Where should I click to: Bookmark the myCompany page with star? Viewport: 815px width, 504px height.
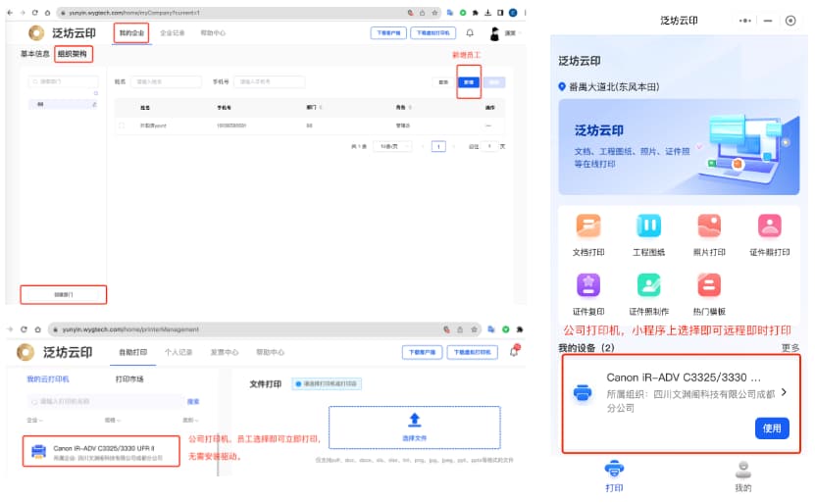(x=434, y=13)
